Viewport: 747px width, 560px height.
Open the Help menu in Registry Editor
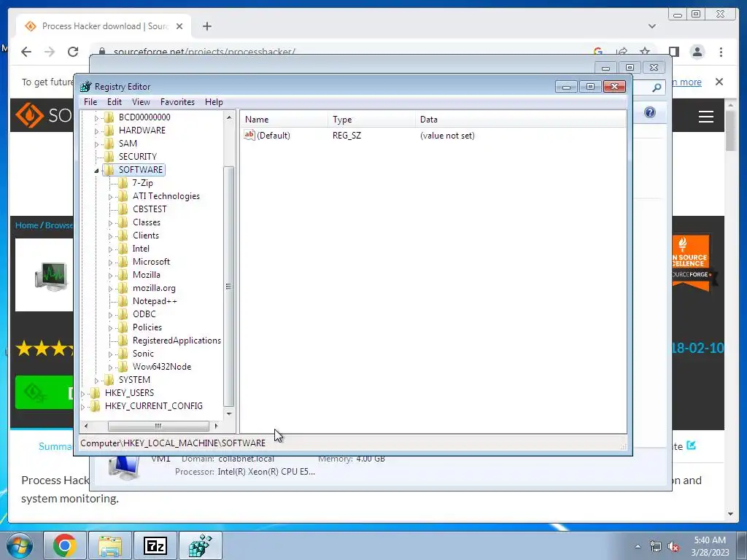point(214,102)
